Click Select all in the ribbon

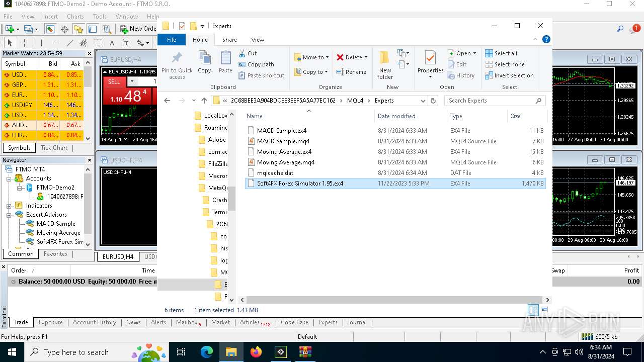coord(501,53)
